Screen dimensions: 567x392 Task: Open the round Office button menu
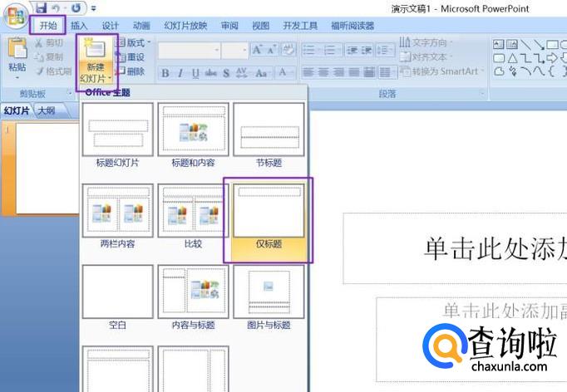click(x=15, y=17)
